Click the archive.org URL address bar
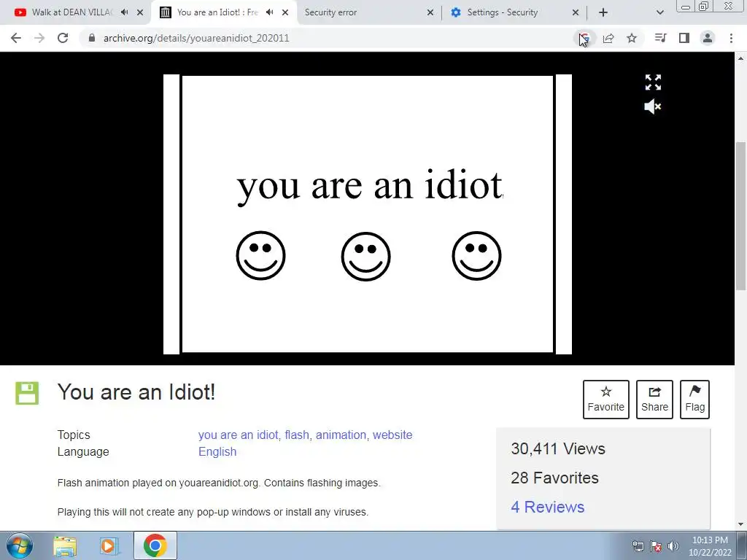747x560 pixels. [196, 38]
